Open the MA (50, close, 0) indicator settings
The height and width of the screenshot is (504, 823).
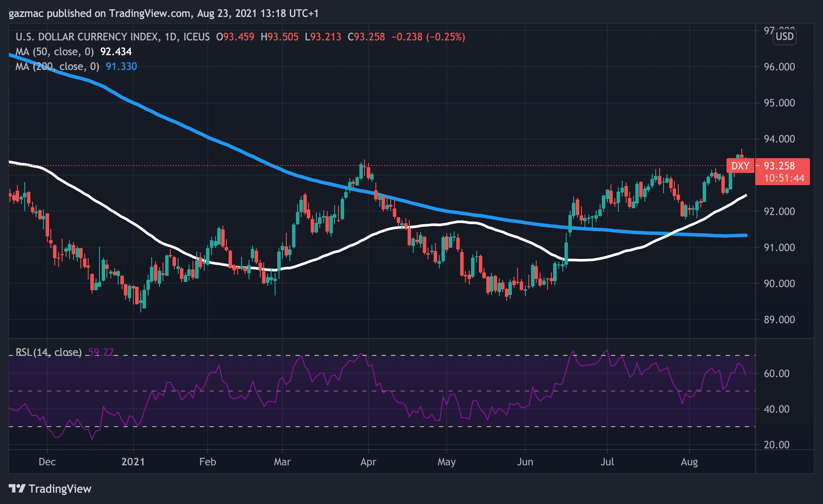pos(56,52)
